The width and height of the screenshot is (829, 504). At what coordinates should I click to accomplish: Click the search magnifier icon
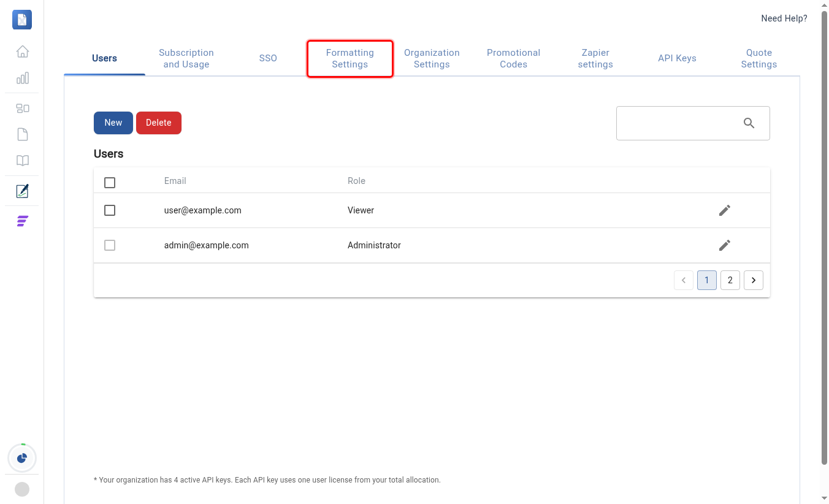[x=749, y=123]
